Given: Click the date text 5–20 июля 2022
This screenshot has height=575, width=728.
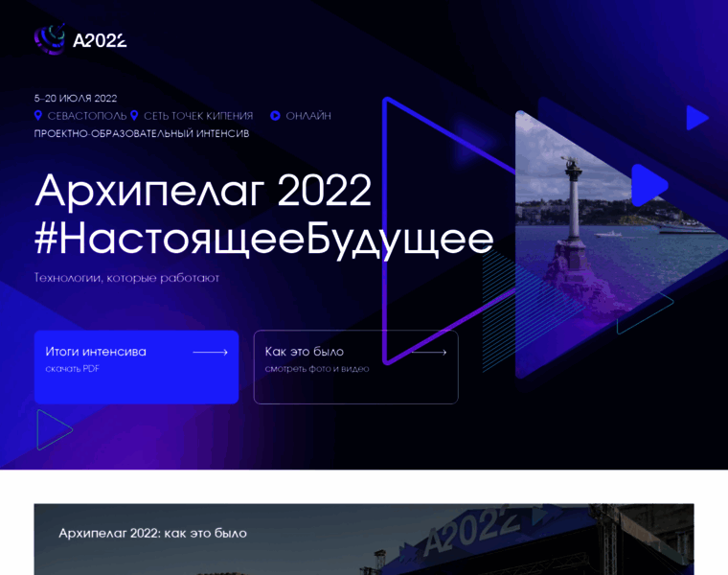Looking at the screenshot, I should tap(76, 98).
